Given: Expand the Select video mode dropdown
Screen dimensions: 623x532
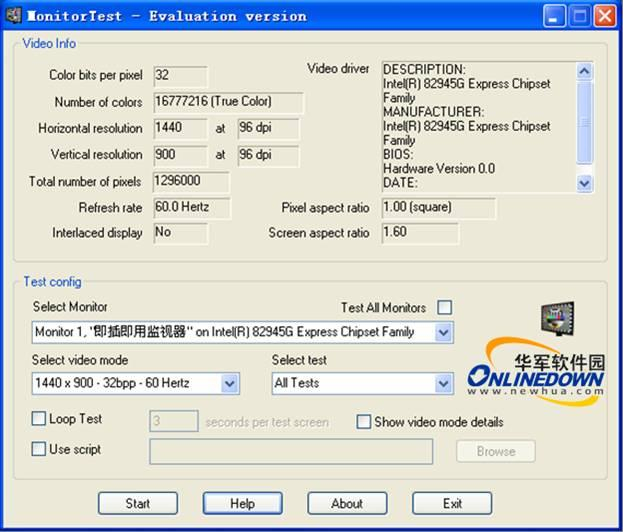Looking at the screenshot, I should pos(230,383).
